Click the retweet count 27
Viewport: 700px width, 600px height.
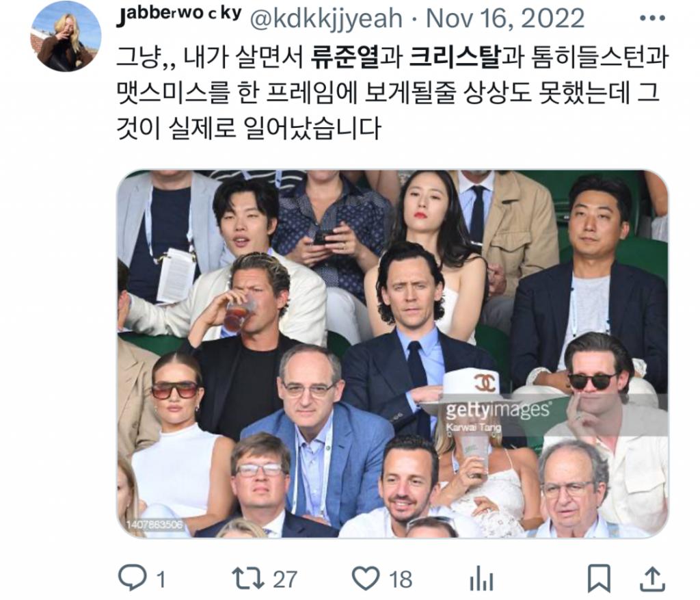(x=285, y=579)
